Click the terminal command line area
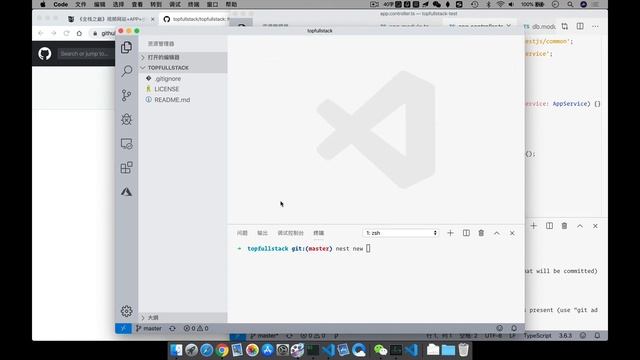The image size is (640, 360). pos(376,249)
